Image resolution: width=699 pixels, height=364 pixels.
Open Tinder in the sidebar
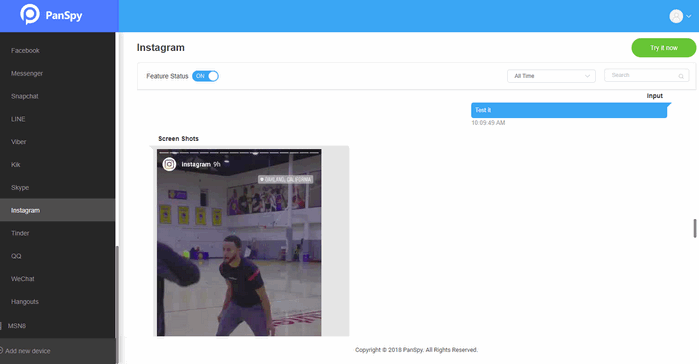(x=20, y=233)
